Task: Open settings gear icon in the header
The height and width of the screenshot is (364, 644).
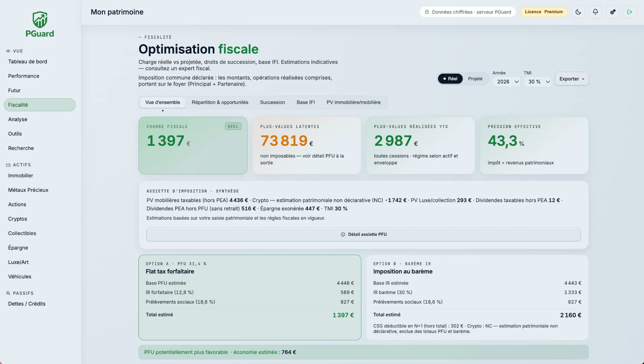Action: coord(613,12)
